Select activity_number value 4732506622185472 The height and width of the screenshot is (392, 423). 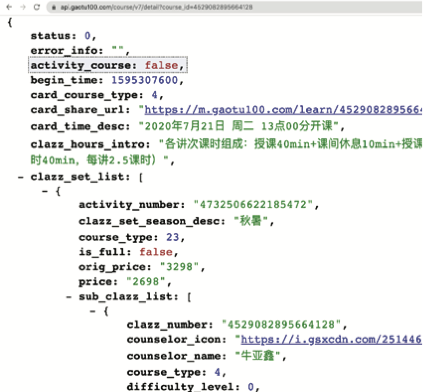point(253,204)
